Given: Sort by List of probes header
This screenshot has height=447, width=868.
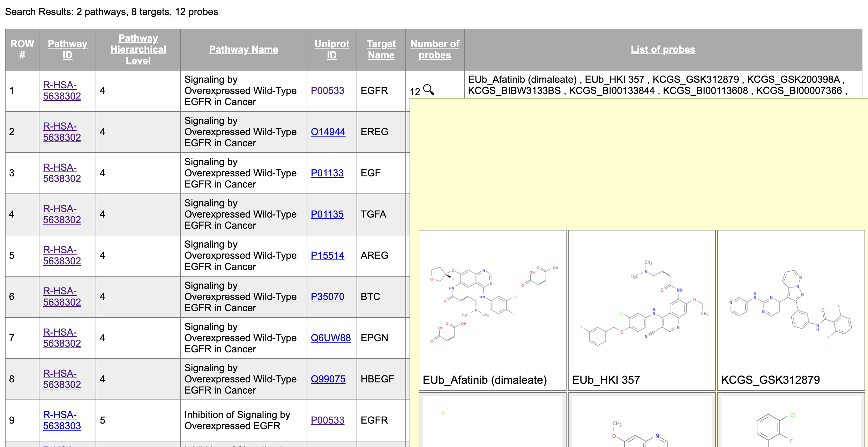Looking at the screenshot, I should coord(663,49).
